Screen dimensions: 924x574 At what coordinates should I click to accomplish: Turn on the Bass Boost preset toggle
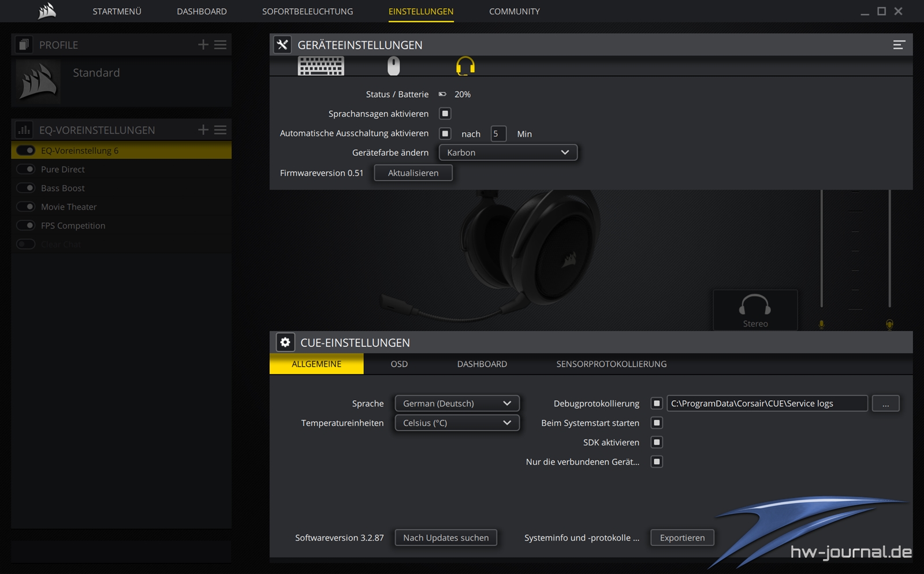coord(26,188)
